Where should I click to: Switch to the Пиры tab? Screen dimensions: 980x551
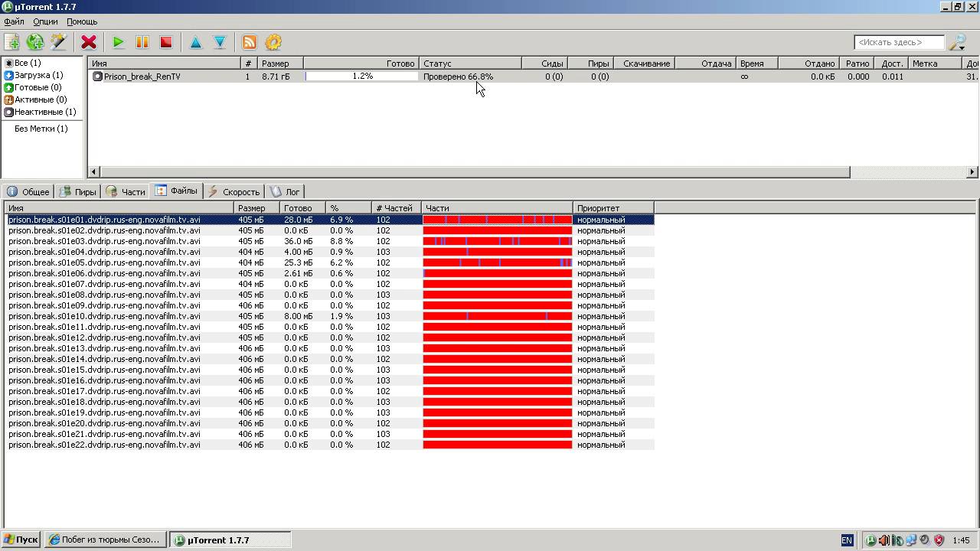pos(77,191)
